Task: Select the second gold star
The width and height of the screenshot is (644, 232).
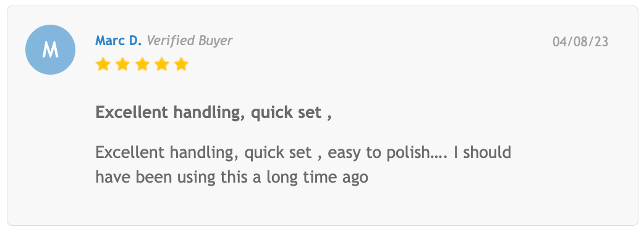Action: (x=122, y=64)
